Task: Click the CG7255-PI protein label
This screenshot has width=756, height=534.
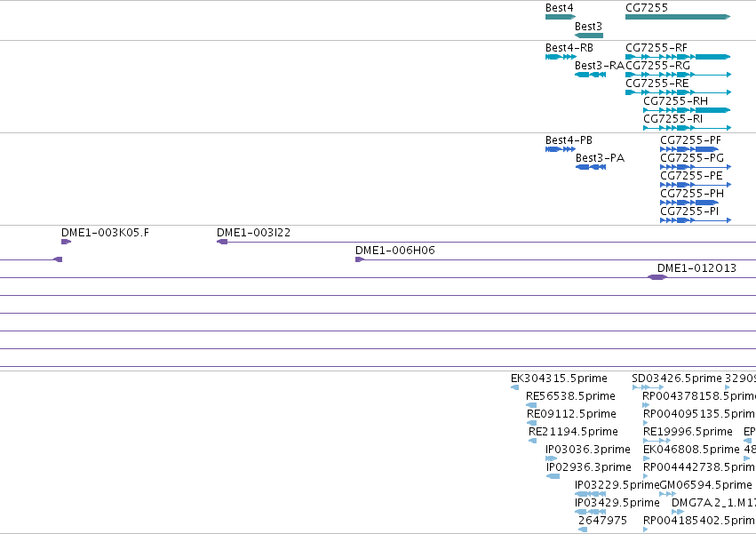Action: coord(689,211)
